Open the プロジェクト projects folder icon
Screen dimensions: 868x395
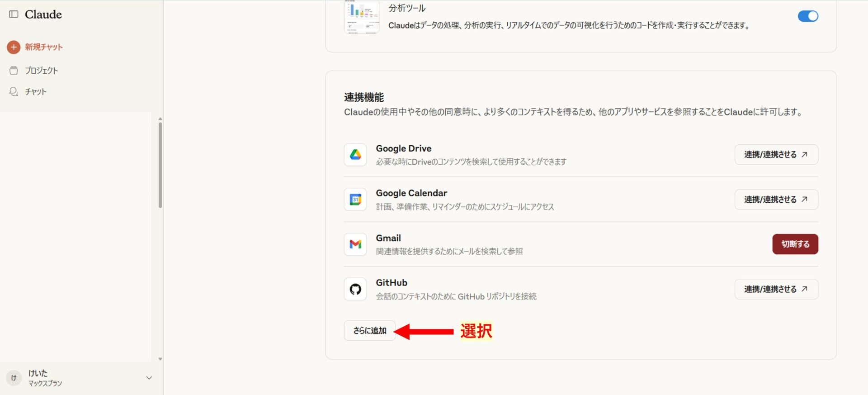coord(14,71)
